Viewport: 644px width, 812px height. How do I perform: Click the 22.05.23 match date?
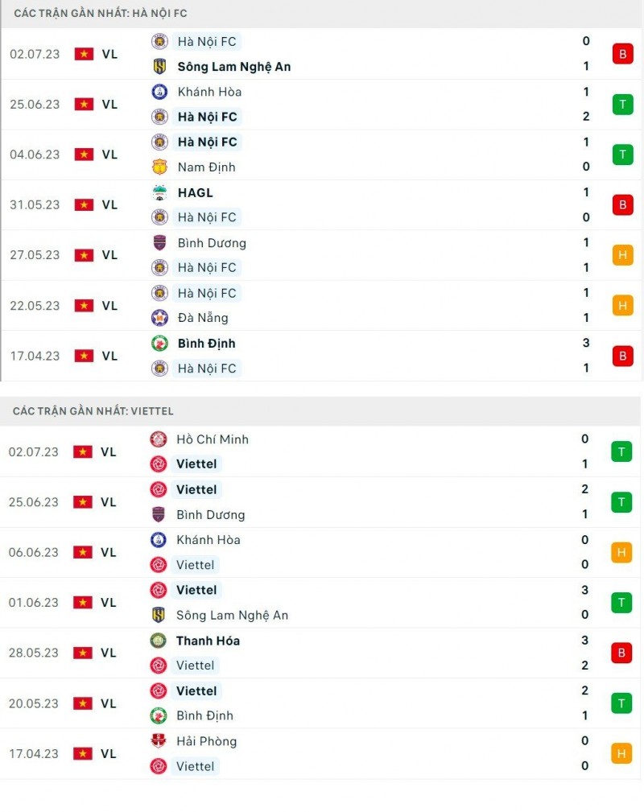click(35, 306)
